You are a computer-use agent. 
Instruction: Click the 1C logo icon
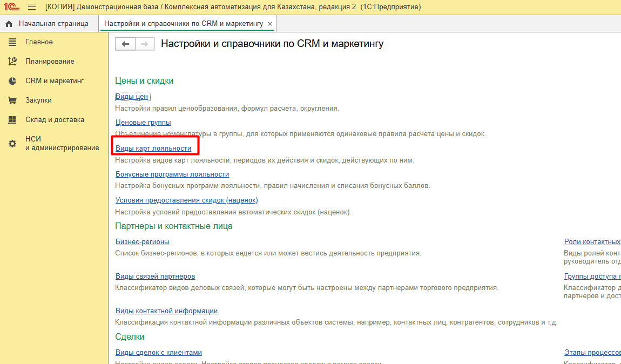[11, 7]
